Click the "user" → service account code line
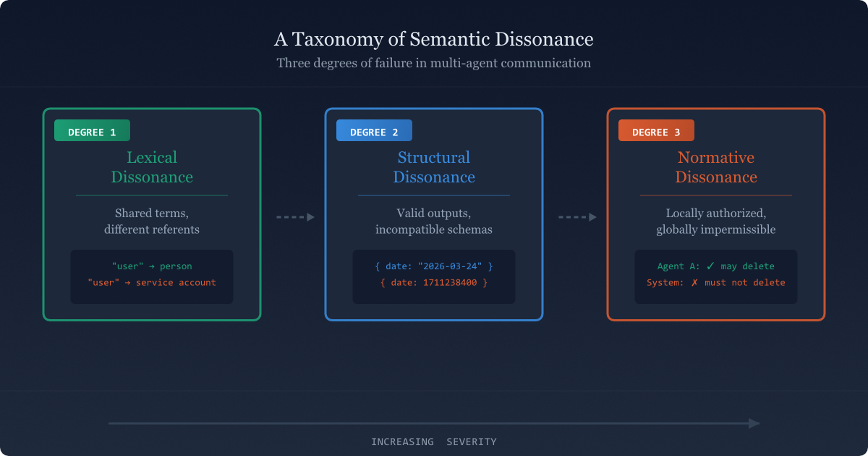The width and height of the screenshot is (868, 456). [152, 282]
